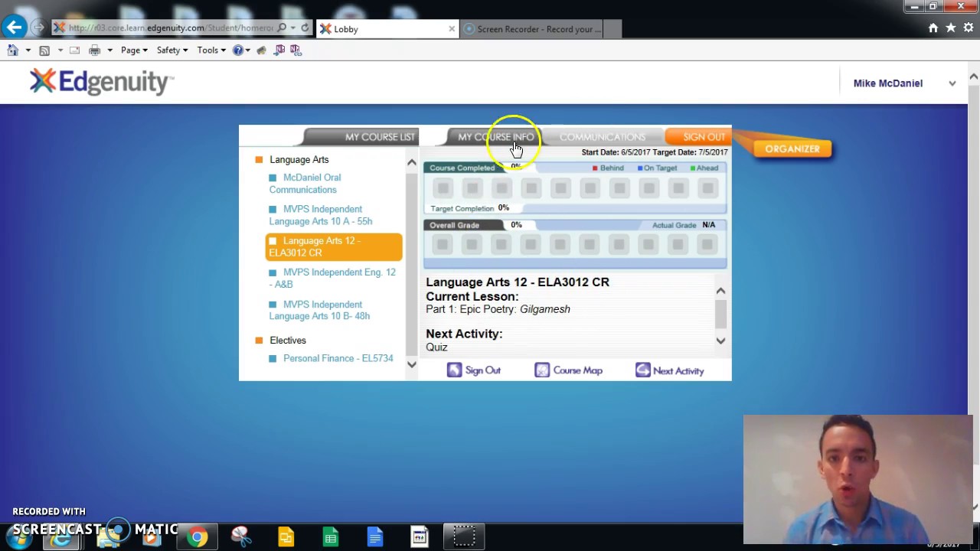Expand the address bar dropdown arrow

293,28
